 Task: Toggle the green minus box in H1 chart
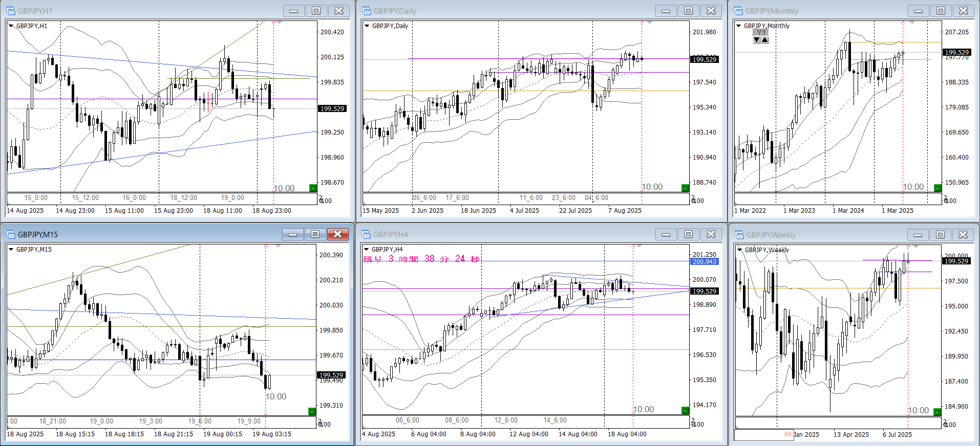click(313, 188)
